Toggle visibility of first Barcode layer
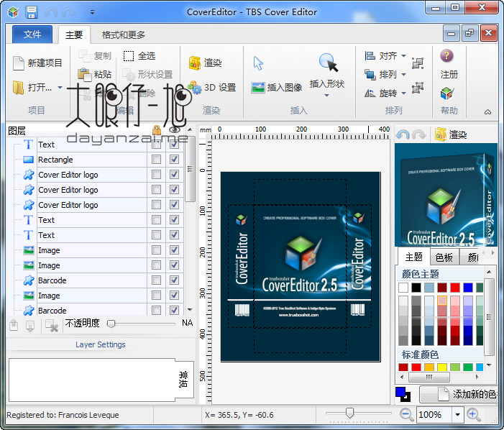This screenshot has height=430, width=504. coord(174,280)
